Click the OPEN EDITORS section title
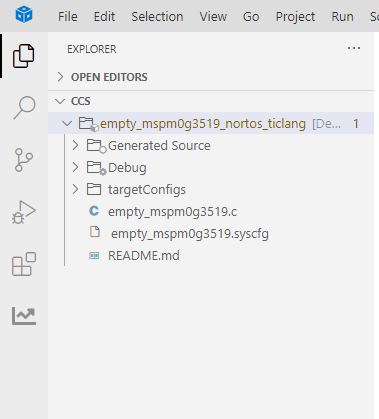Screen dimensions: 379x419 click(x=109, y=77)
